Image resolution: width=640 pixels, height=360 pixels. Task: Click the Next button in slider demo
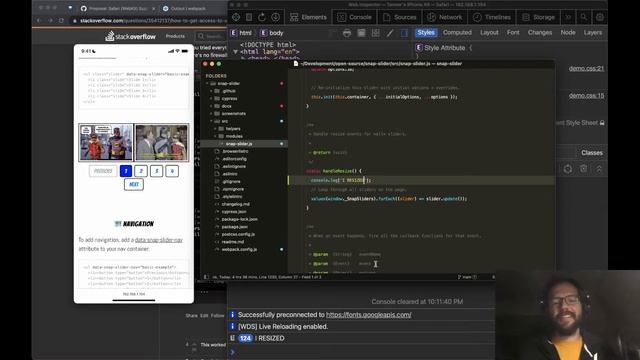click(133, 184)
